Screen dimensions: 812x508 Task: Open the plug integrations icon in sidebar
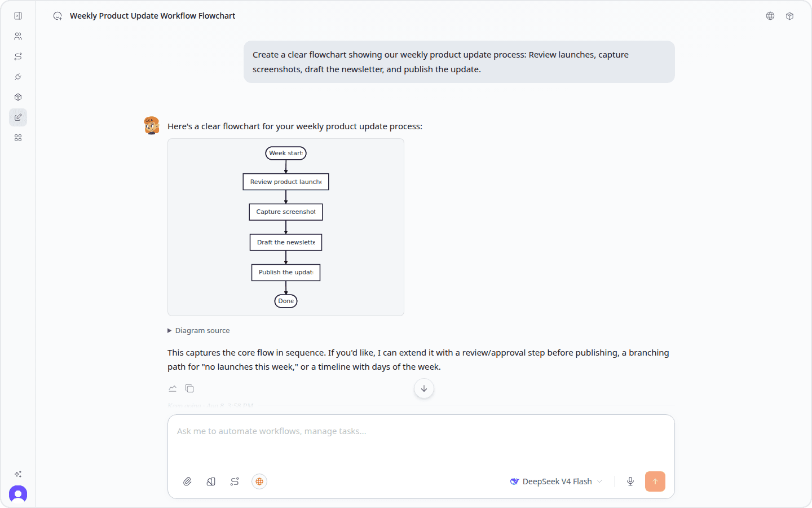pos(18,77)
